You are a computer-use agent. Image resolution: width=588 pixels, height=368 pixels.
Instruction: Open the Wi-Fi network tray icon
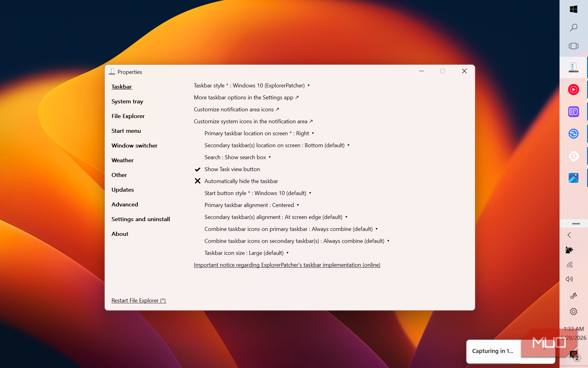pos(570,265)
